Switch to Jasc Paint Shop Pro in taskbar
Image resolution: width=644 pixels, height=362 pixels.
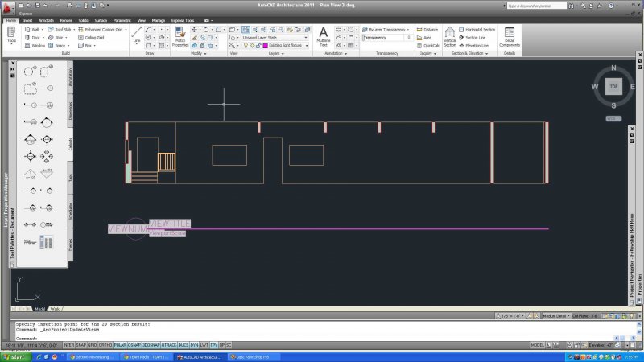[x=254, y=357]
